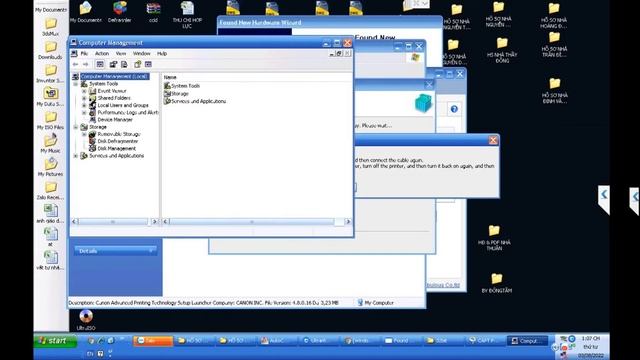Expand the Event Viewer tree node

click(84, 91)
